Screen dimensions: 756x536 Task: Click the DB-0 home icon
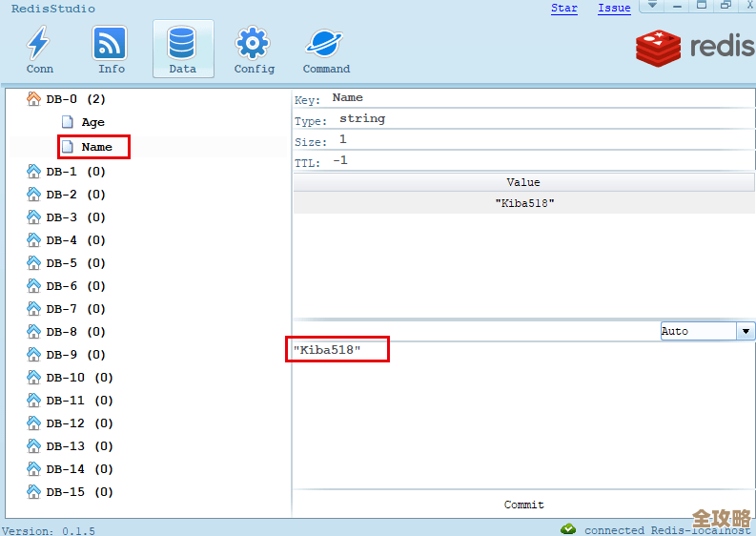coord(34,99)
